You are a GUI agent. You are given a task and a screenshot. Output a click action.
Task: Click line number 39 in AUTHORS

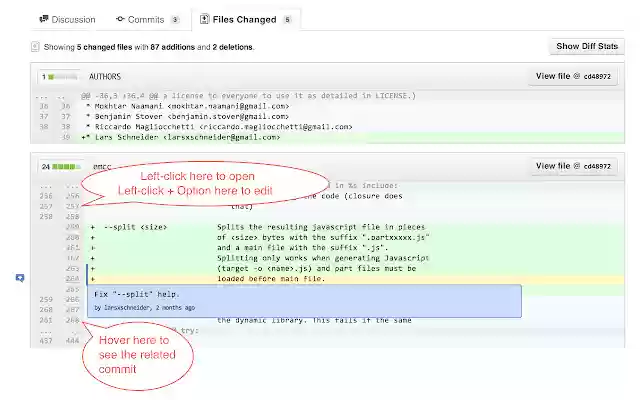[66, 137]
